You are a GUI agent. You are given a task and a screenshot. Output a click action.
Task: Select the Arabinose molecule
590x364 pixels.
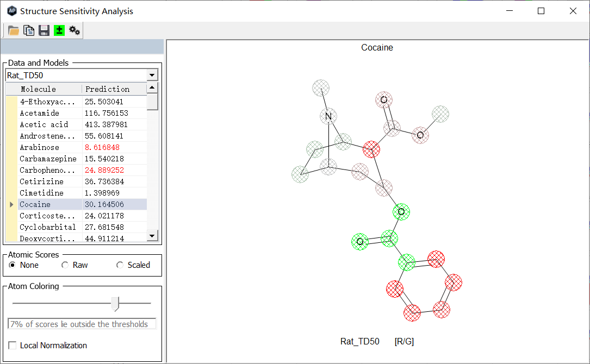[x=40, y=147]
